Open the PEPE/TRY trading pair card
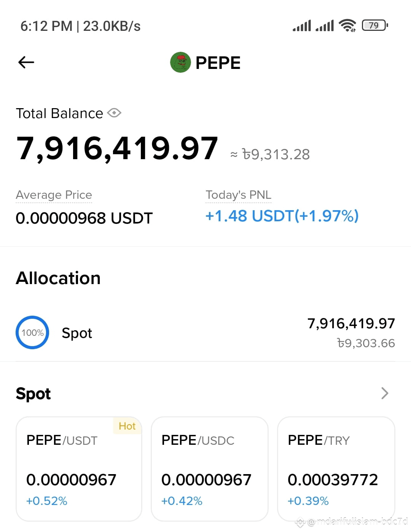This screenshot has height=532, width=411. [336, 469]
